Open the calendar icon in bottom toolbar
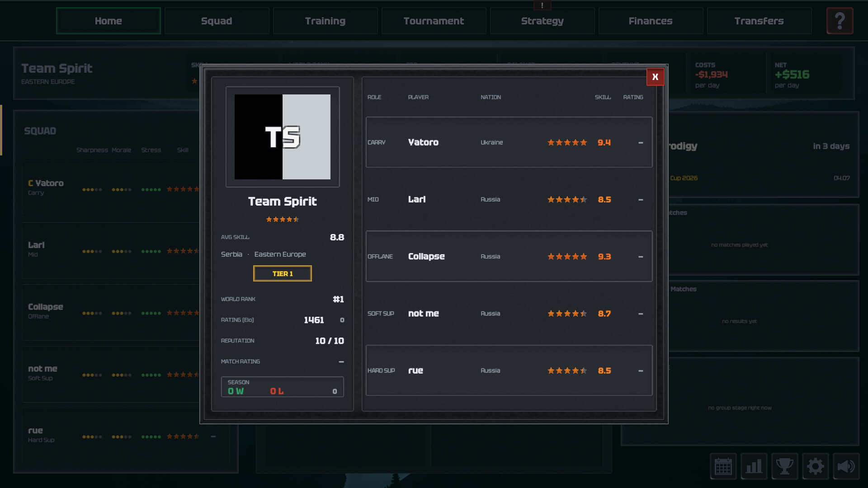Viewport: 868px width, 488px height. (723, 466)
